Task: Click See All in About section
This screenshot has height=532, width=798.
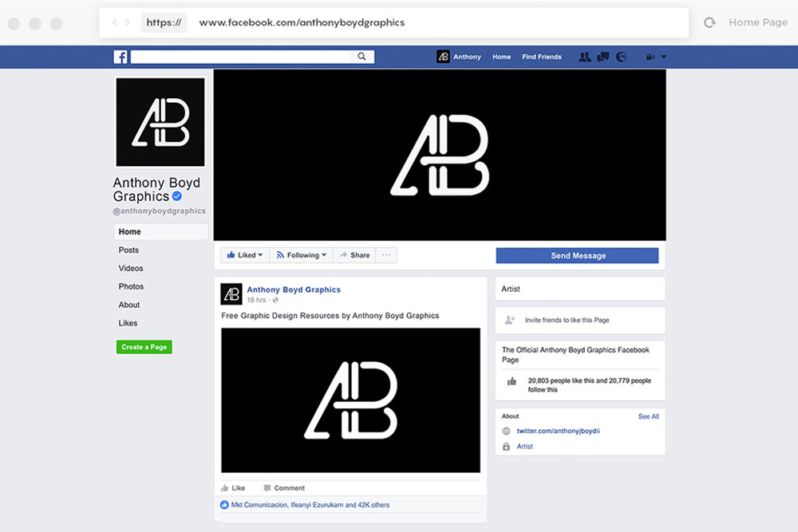Action: [x=648, y=416]
